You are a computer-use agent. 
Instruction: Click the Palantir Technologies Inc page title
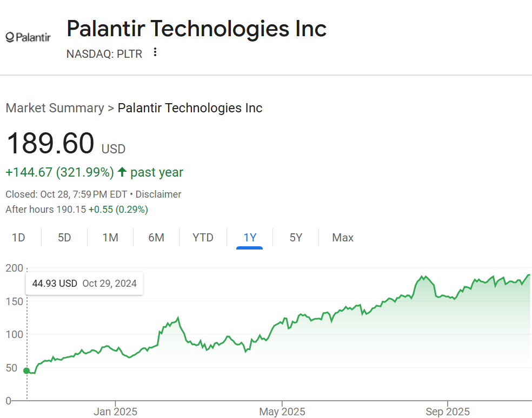pos(196,29)
